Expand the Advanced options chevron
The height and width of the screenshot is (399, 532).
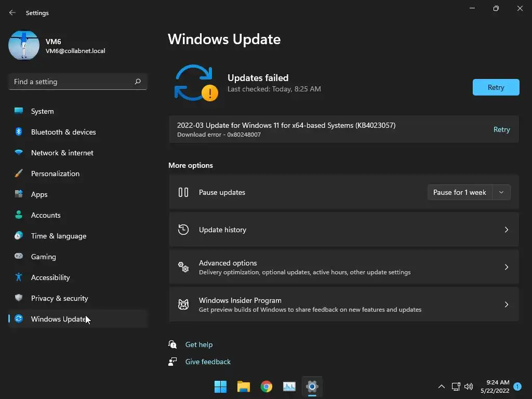click(x=506, y=267)
